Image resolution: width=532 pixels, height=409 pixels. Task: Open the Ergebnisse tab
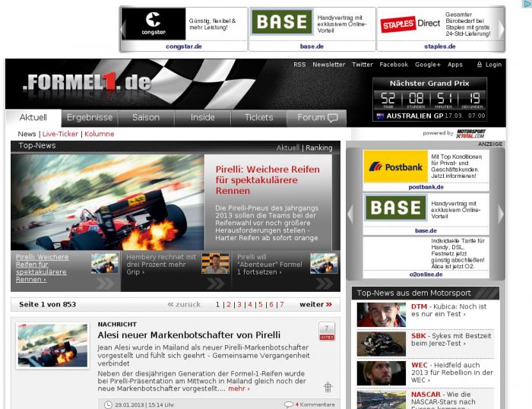pyautogui.click(x=90, y=118)
